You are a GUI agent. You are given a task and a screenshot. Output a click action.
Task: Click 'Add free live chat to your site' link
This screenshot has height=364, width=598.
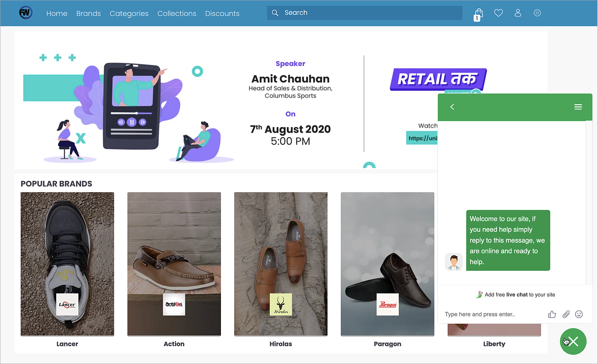click(x=516, y=295)
